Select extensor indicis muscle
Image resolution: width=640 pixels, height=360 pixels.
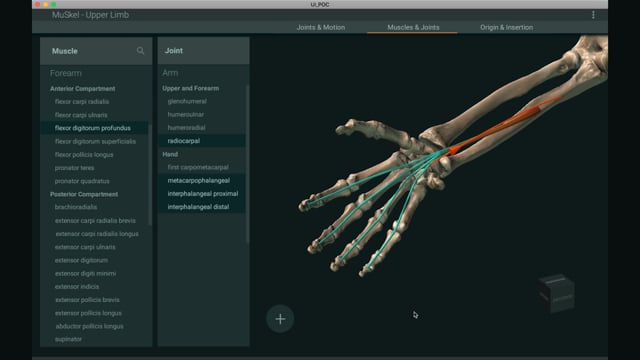tap(77, 287)
